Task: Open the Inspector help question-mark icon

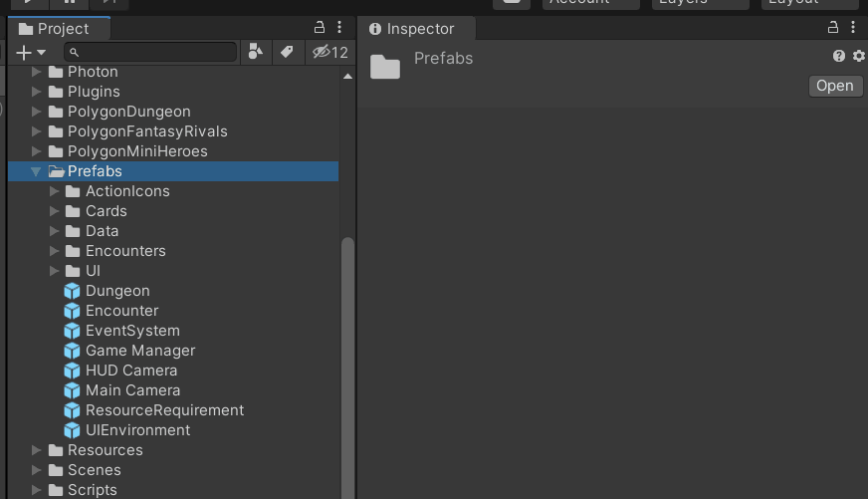Action: [839, 56]
